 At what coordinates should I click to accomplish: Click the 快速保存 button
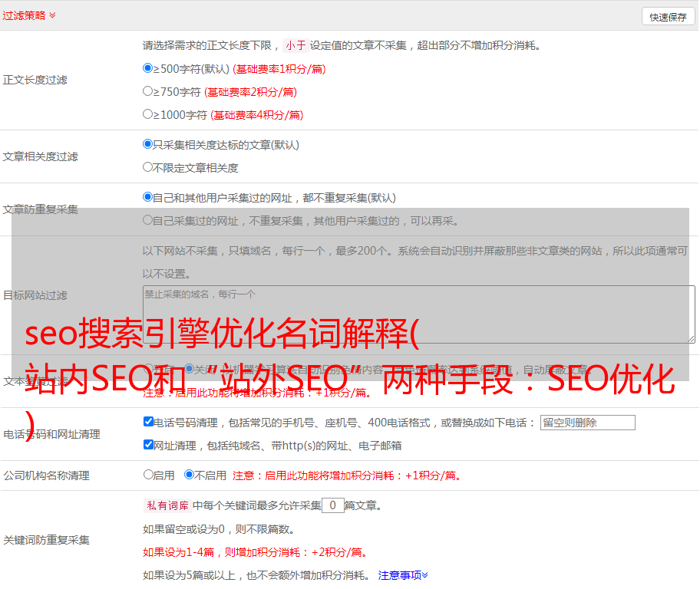point(668,17)
